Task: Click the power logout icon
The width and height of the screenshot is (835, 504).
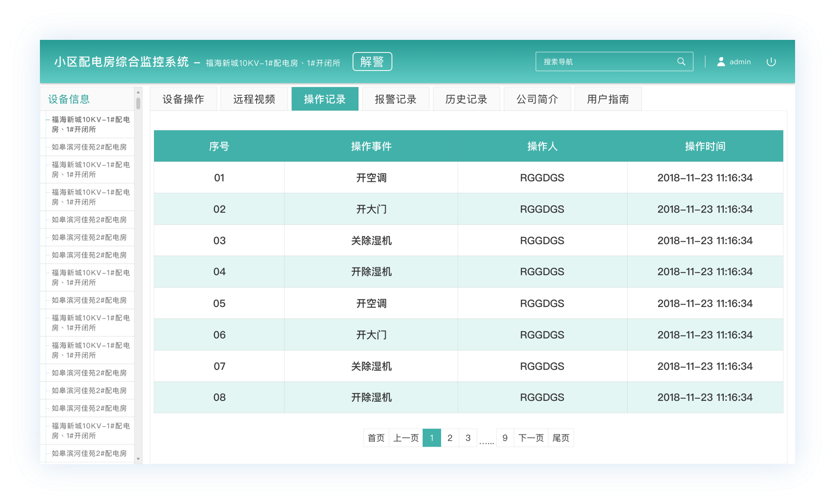Action: [771, 62]
